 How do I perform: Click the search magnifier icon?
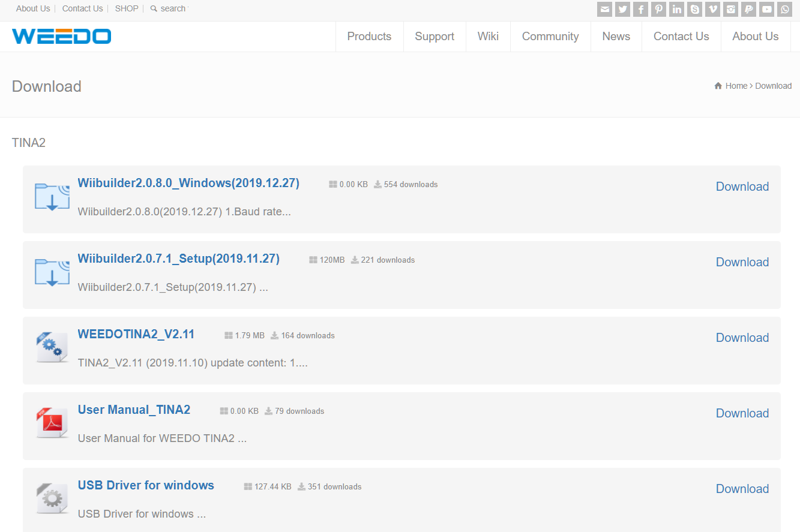tap(154, 9)
